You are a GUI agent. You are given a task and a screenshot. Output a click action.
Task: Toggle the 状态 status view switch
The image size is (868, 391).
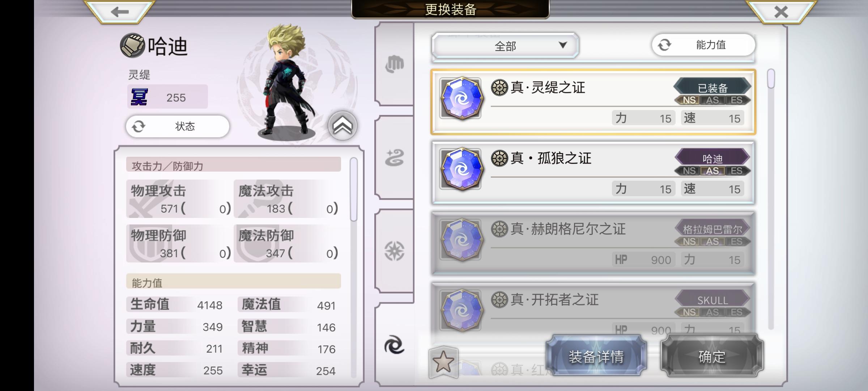click(x=178, y=126)
